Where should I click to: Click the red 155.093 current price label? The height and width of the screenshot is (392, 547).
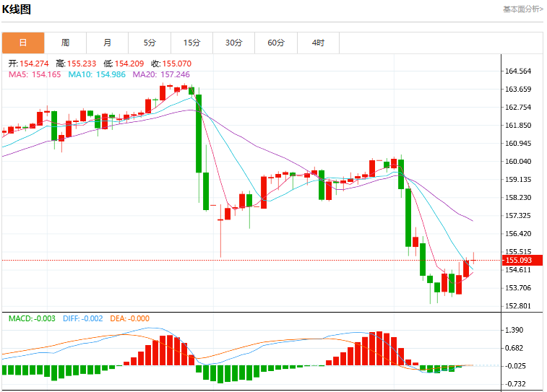(522, 261)
